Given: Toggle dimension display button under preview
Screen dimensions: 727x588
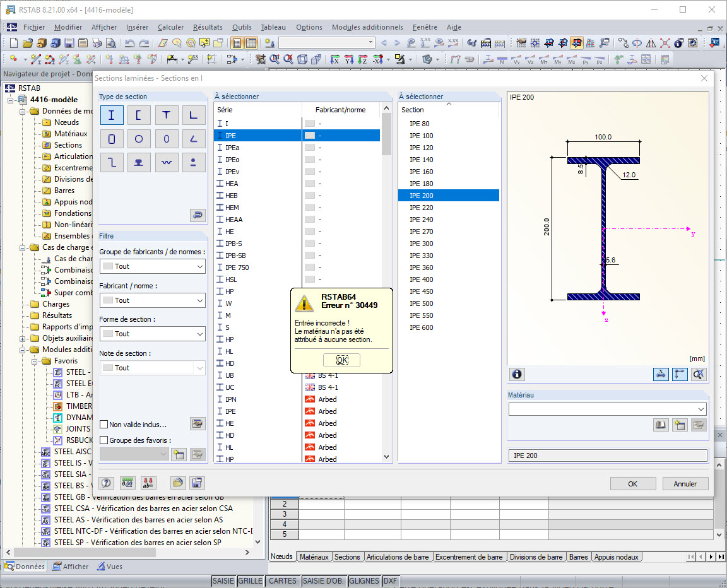Looking at the screenshot, I should [x=661, y=374].
